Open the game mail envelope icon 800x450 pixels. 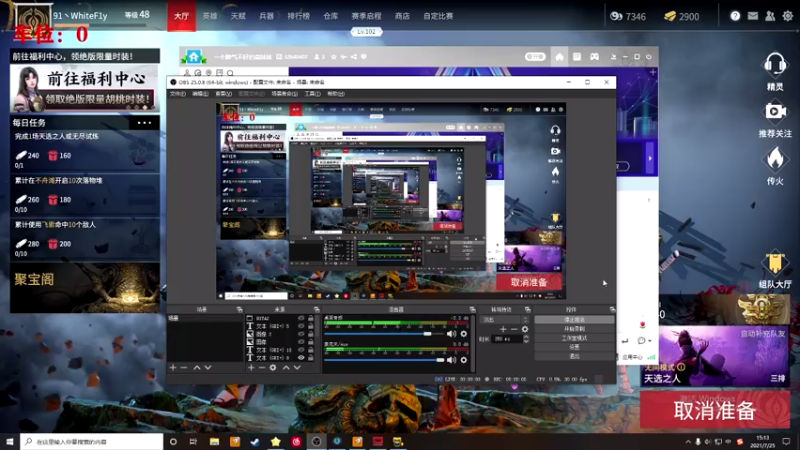tap(753, 16)
